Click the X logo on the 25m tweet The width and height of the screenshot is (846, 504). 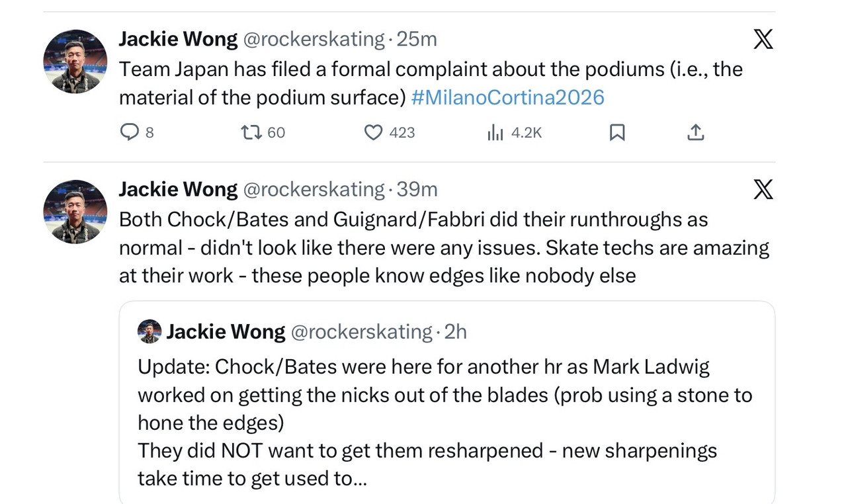[x=763, y=40]
